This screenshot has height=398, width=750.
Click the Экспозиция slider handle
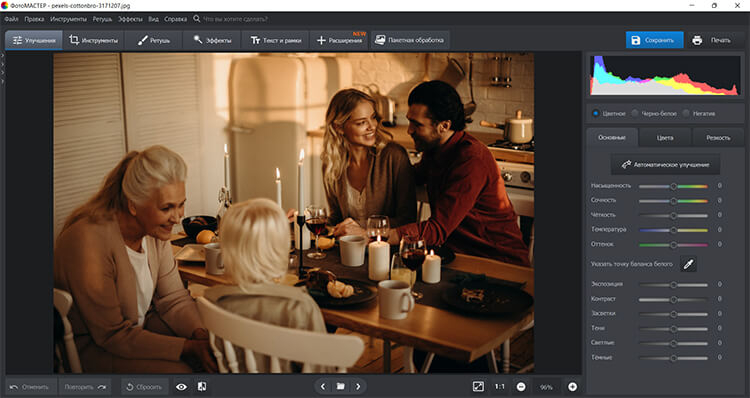(x=673, y=285)
